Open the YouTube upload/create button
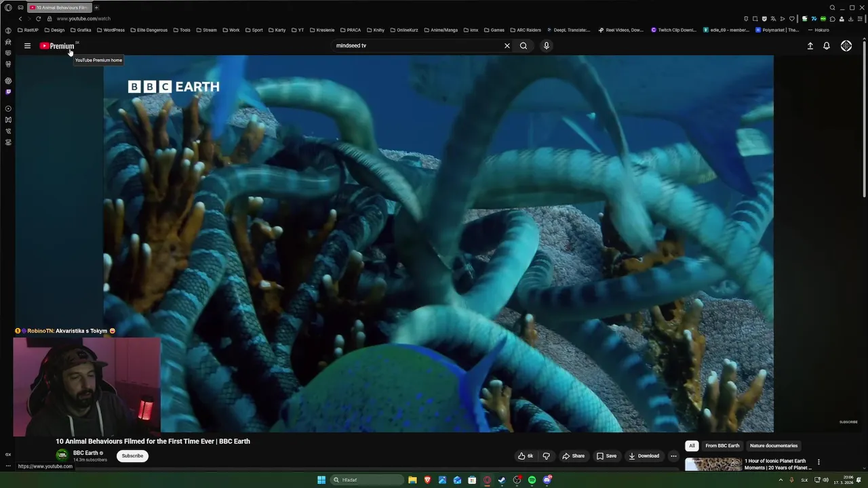The image size is (868, 488). [810, 46]
